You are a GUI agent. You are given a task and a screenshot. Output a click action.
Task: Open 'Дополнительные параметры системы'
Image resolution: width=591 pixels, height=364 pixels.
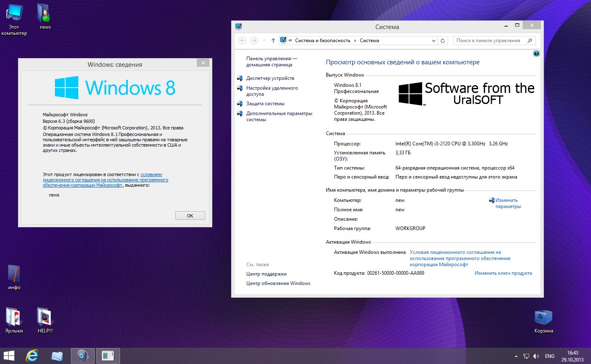279,116
